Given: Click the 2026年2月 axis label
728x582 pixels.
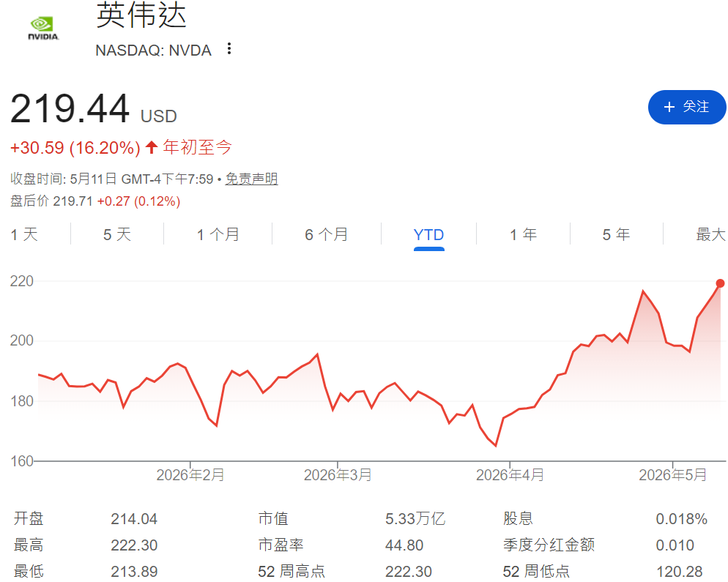Looking at the screenshot, I should click(x=190, y=475).
